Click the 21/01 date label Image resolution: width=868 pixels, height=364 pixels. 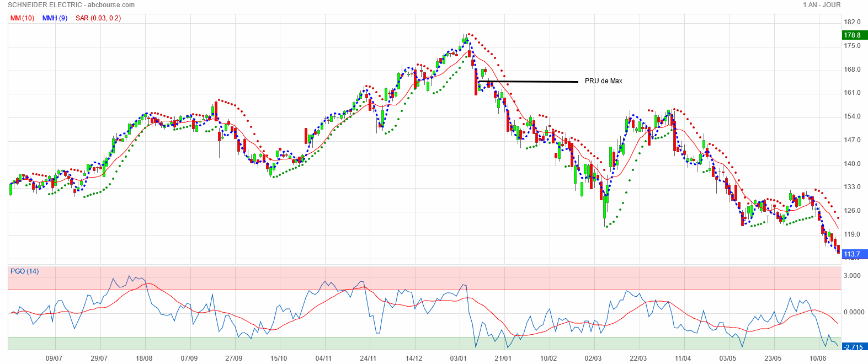503,358
